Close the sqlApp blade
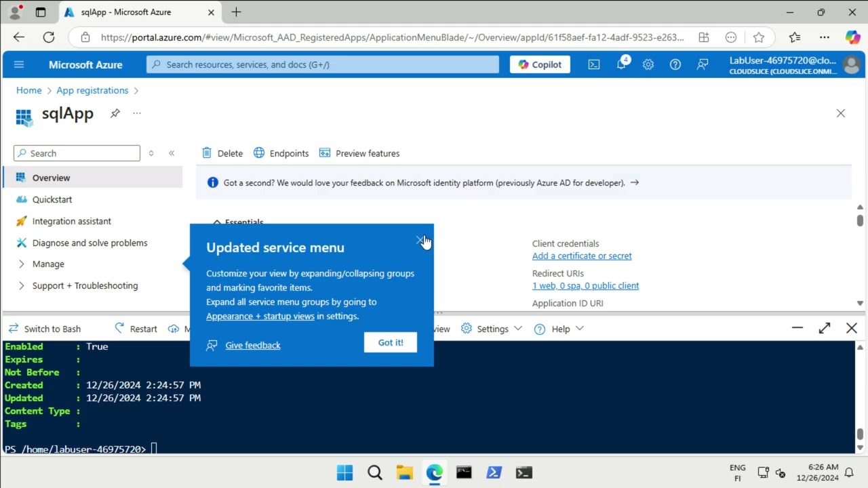Screen dimensions: 868x488 [841, 113]
